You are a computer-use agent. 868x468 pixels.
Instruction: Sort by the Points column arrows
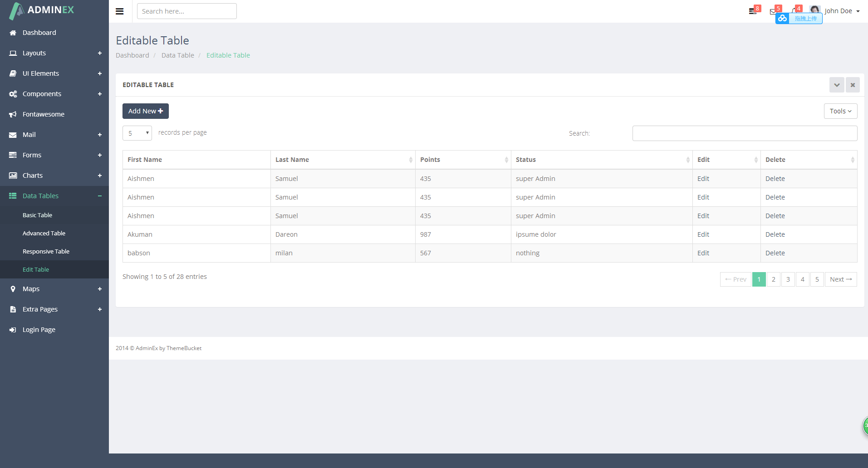506,160
